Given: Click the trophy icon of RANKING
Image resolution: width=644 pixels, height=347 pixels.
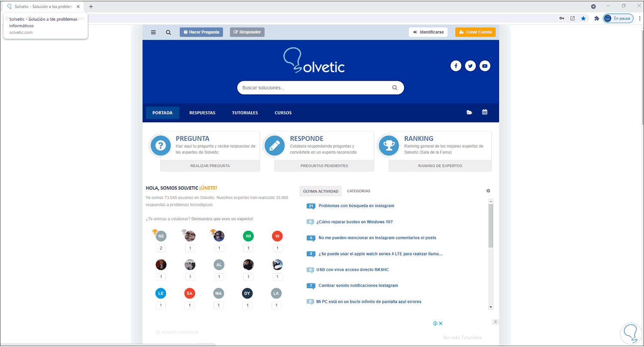Looking at the screenshot, I should 389,146.
